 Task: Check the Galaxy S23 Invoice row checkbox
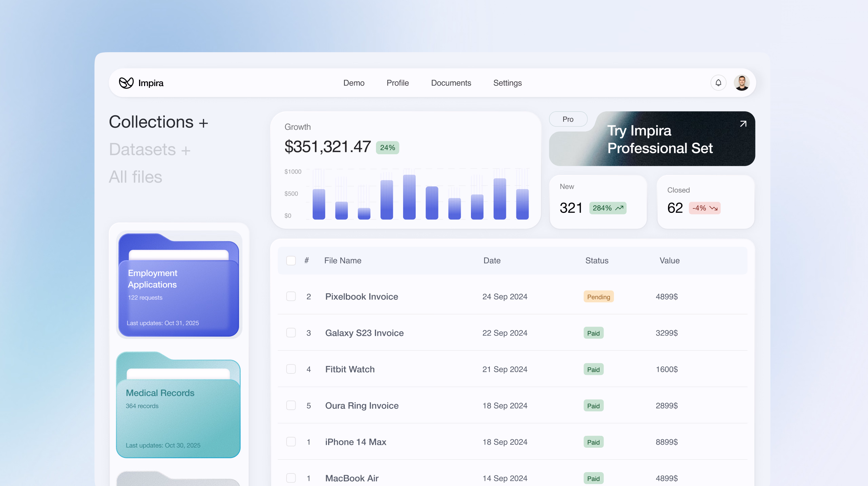pyautogui.click(x=291, y=333)
